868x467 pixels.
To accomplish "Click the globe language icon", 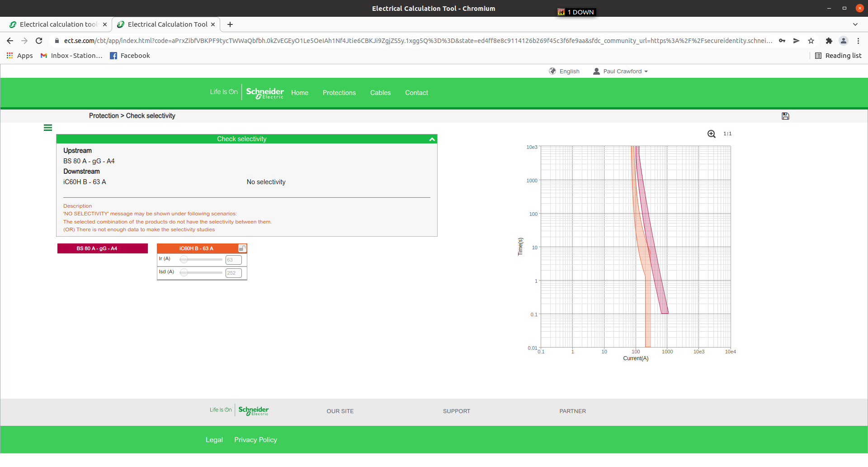I will tap(552, 71).
